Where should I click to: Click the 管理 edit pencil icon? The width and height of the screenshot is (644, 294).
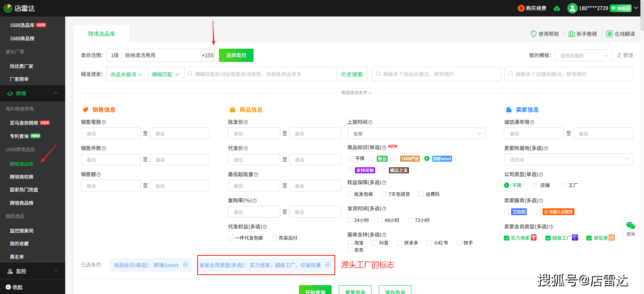click(619, 55)
